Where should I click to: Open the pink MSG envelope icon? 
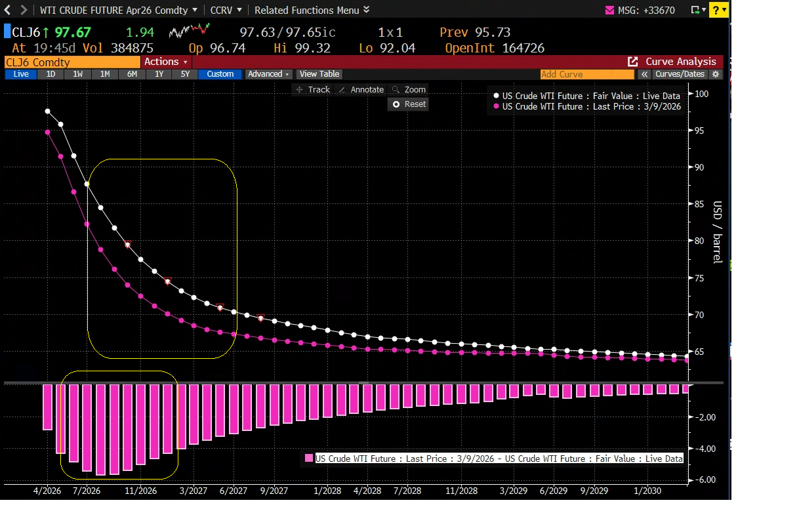(x=608, y=10)
